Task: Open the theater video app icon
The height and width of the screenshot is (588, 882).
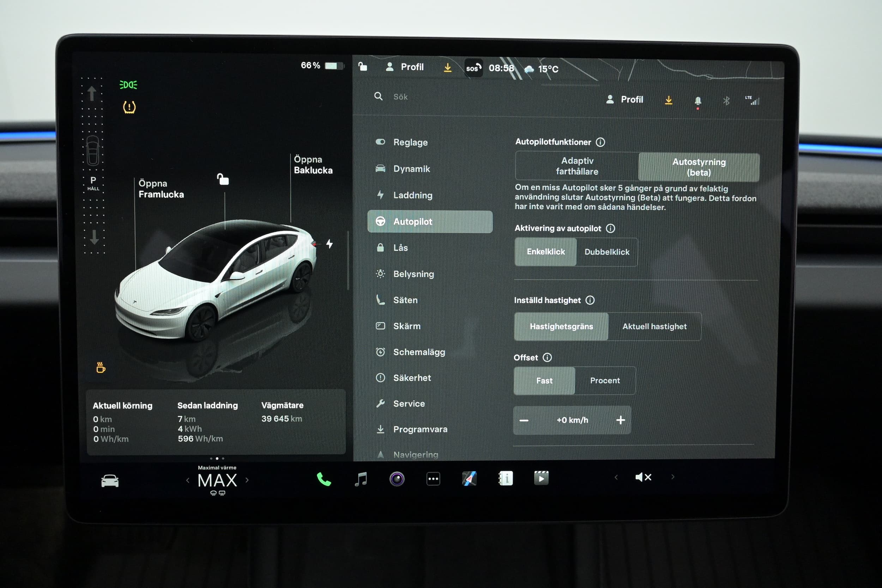Action: pyautogui.click(x=541, y=478)
